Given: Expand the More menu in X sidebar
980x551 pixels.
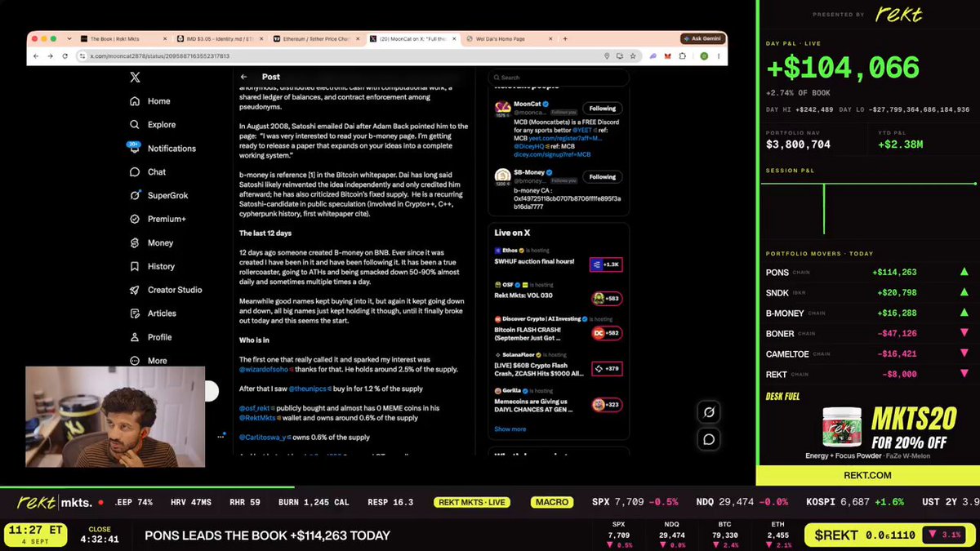Looking at the screenshot, I should (x=149, y=361).
